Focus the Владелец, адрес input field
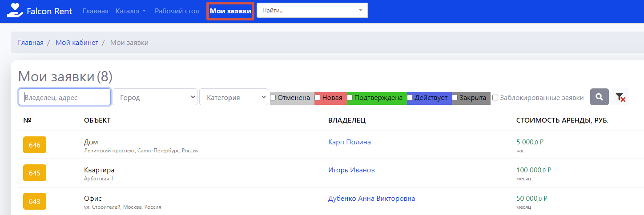 point(64,97)
